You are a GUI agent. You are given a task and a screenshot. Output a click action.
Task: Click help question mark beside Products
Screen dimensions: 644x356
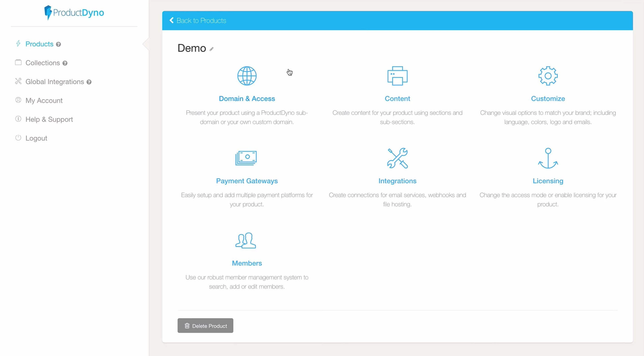(x=58, y=44)
